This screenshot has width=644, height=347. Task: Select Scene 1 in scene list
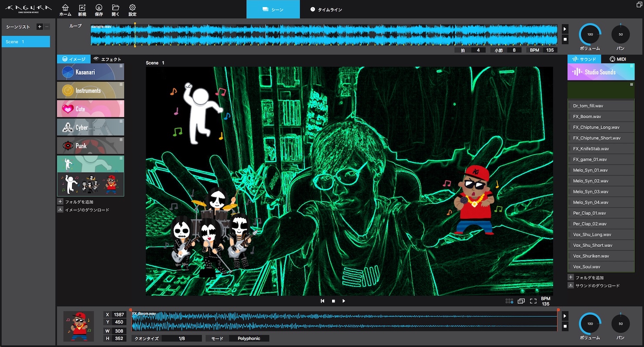26,42
